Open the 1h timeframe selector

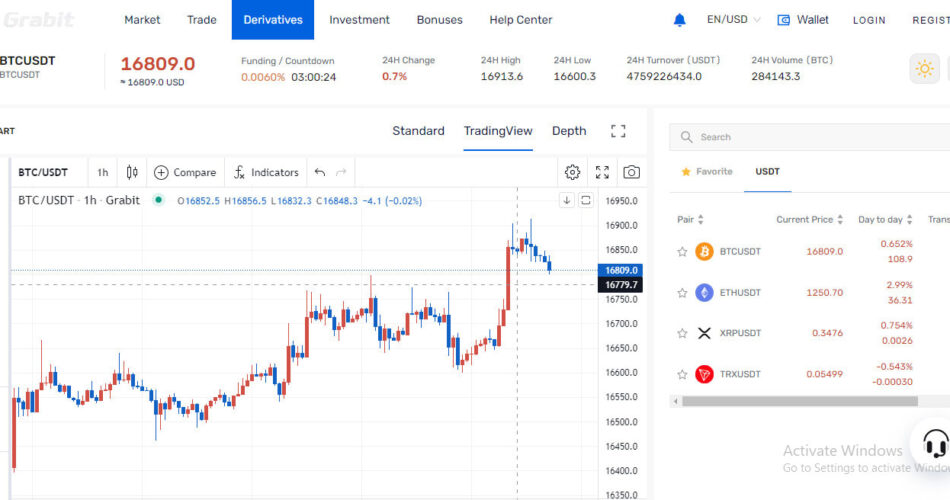click(103, 172)
